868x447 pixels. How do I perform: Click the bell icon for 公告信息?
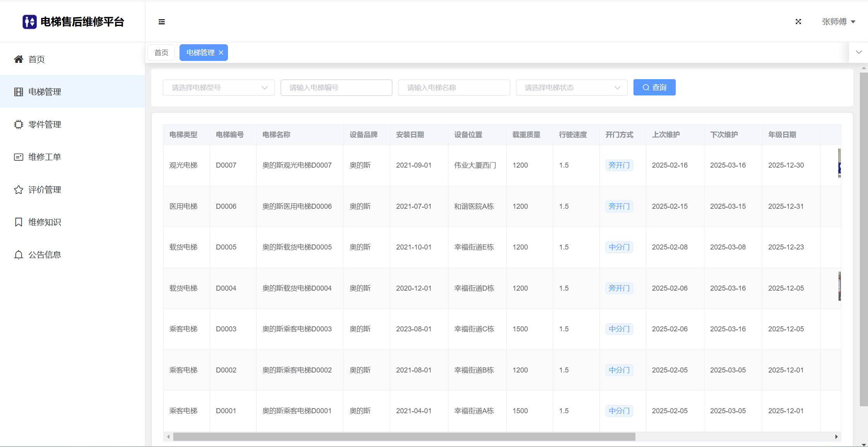(18, 255)
